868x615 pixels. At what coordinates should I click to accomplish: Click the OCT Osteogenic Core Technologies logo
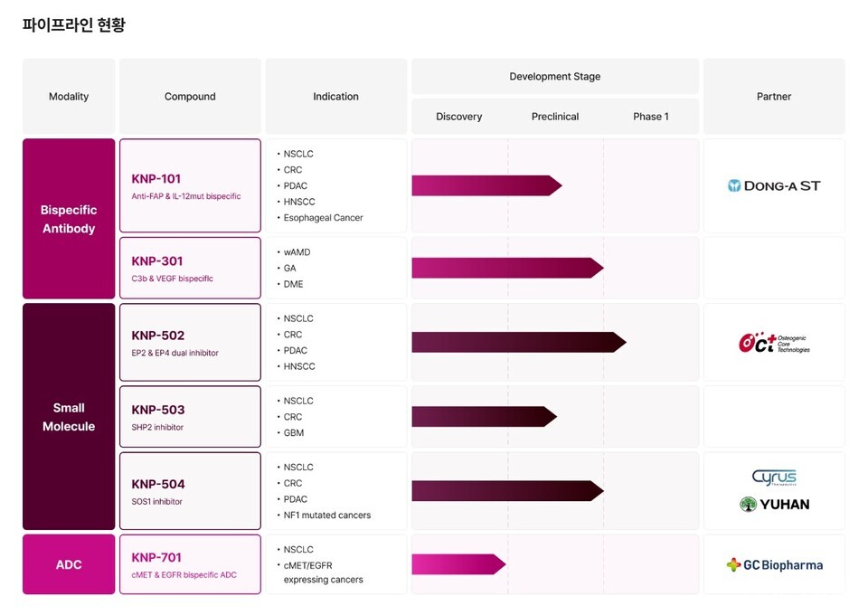774,343
